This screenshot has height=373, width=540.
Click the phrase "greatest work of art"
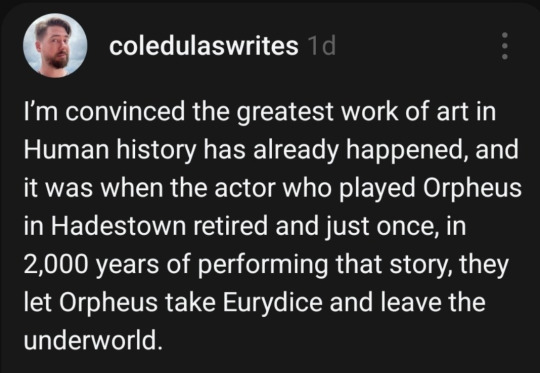coord(332,113)
